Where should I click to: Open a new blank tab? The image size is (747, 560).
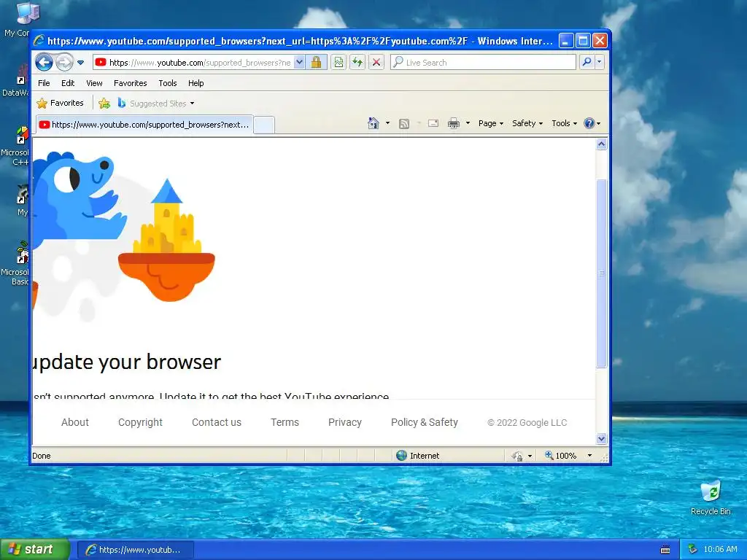point(264,125)
